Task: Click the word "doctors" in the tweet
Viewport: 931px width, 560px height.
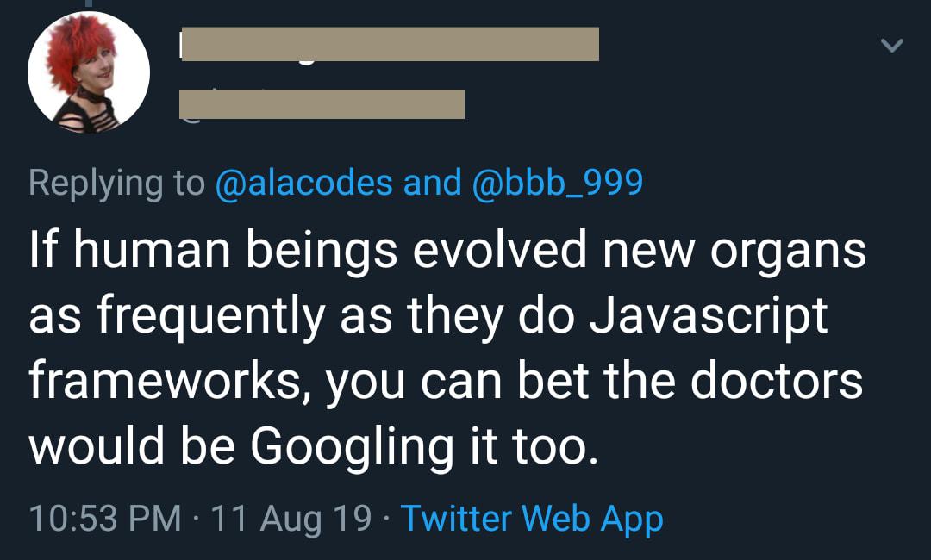Action: 776,382
